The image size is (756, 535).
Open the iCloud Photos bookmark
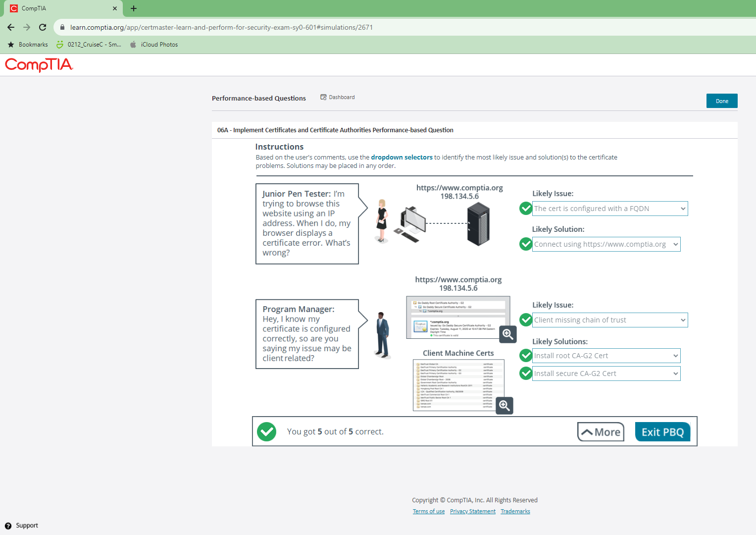click(x=154, y=45)
